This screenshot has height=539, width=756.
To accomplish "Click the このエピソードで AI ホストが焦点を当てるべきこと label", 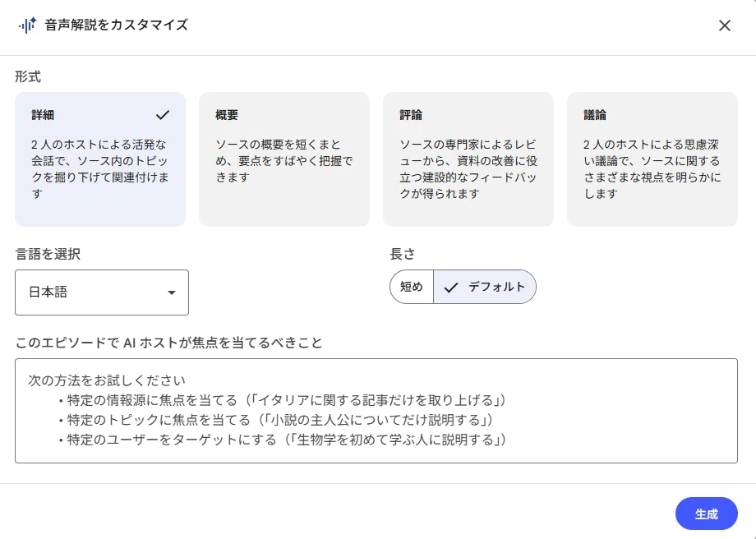I will pyautogui.click(x=168, y=343).
